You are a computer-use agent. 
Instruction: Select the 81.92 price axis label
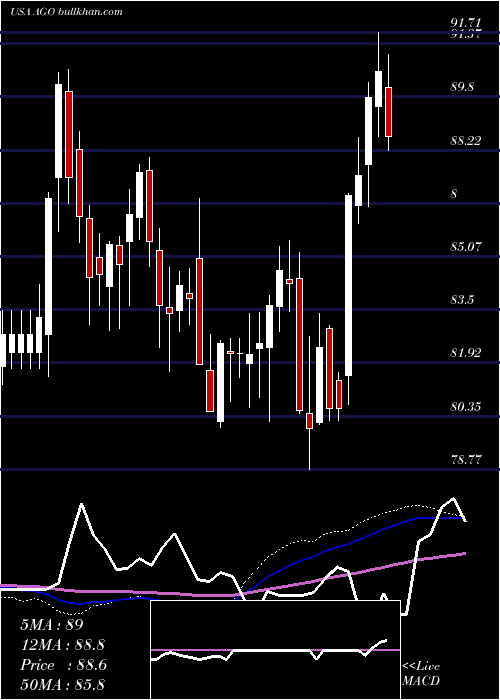click(x=466, y=353)
